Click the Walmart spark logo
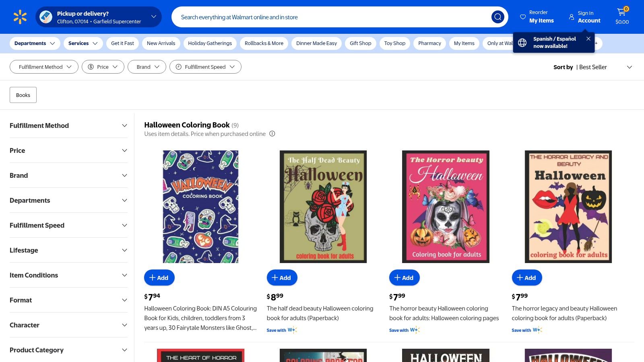The height and width of the screenshot is (362, 644). pyautogui.click(x=20, y=17)
